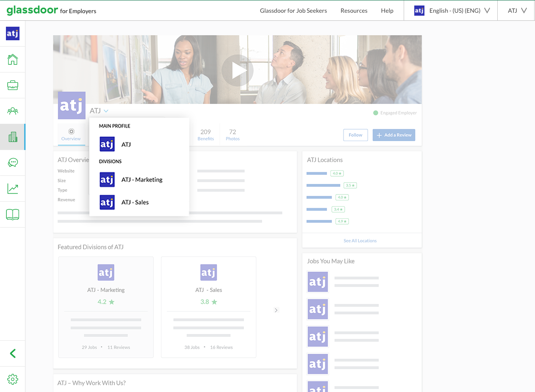Play the ATJ cover video

point(237,70)
